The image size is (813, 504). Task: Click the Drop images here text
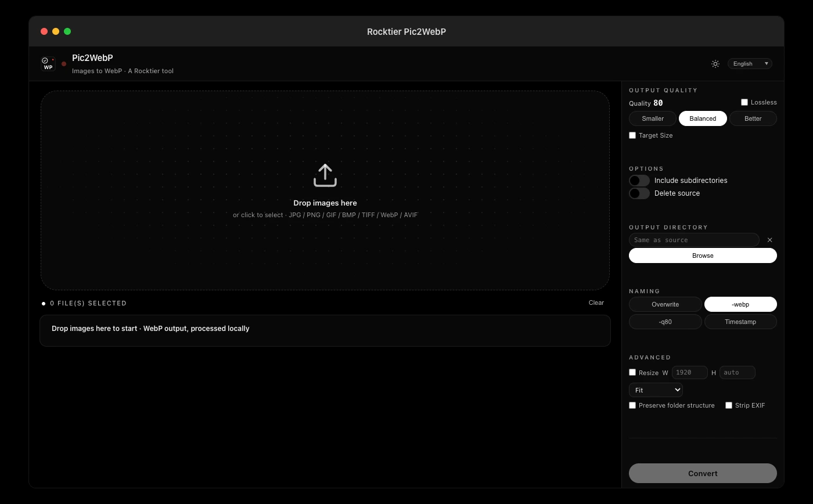coord(325,203)
